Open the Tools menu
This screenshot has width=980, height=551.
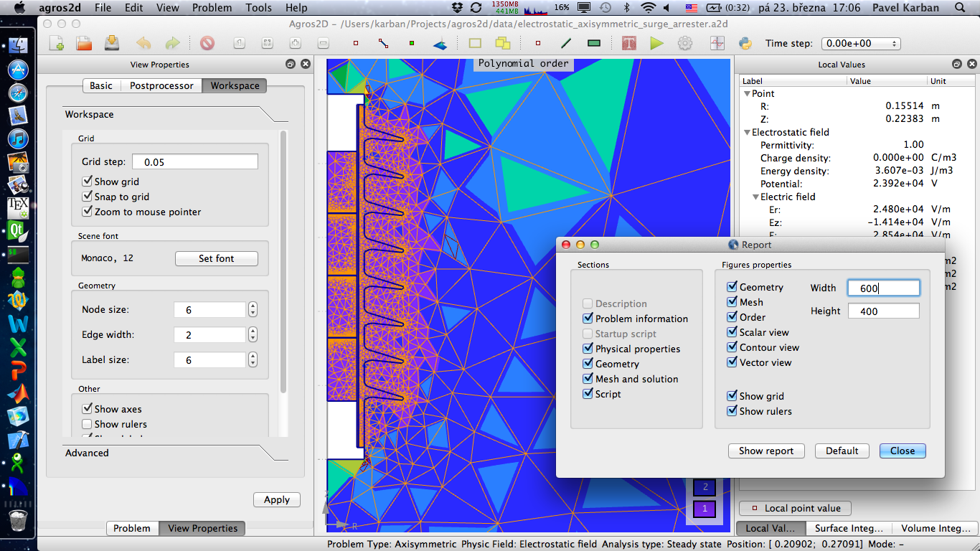click(258, 8)
